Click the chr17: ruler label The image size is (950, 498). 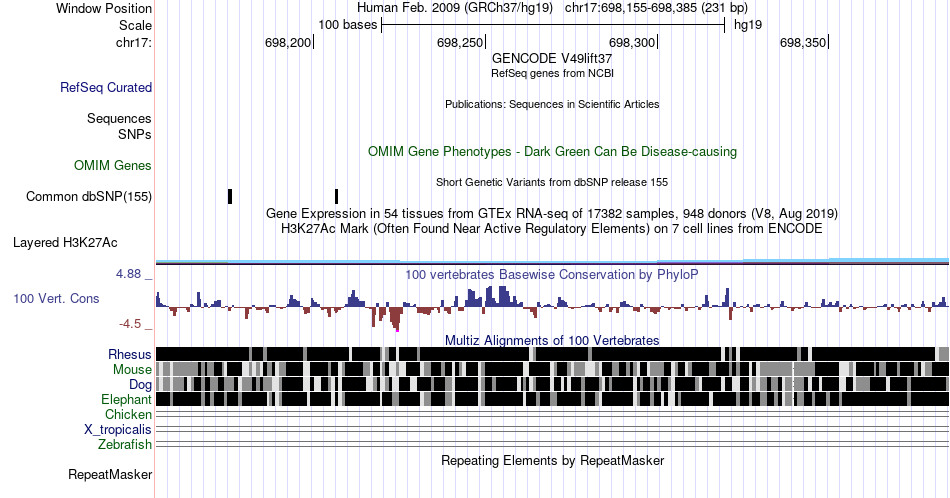pyautogui.click(x=134, y=42)
